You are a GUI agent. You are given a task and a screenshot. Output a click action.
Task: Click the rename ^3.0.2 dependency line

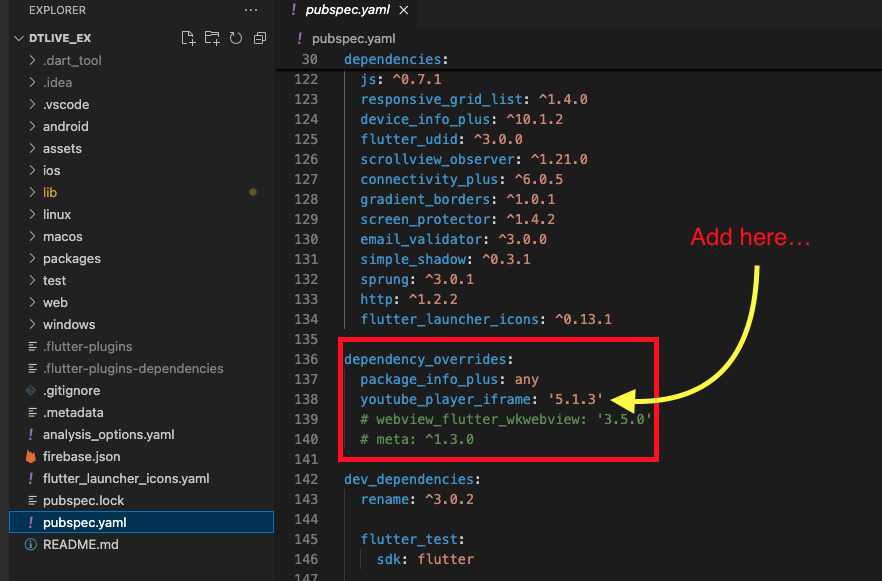pos(417,499)
